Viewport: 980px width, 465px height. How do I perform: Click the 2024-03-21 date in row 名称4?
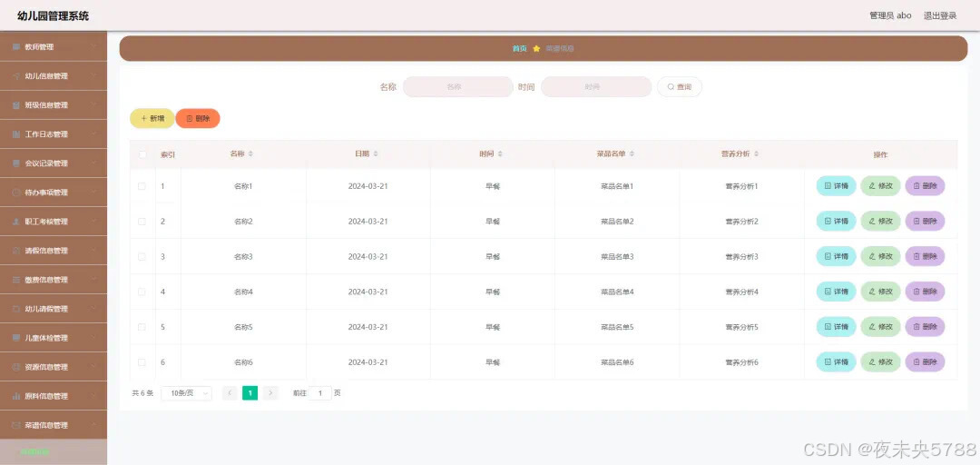point(368,292)
